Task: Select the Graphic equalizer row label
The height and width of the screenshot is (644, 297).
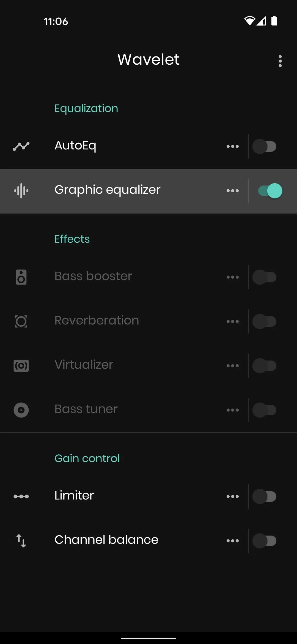Action: [x=108, y=190]
